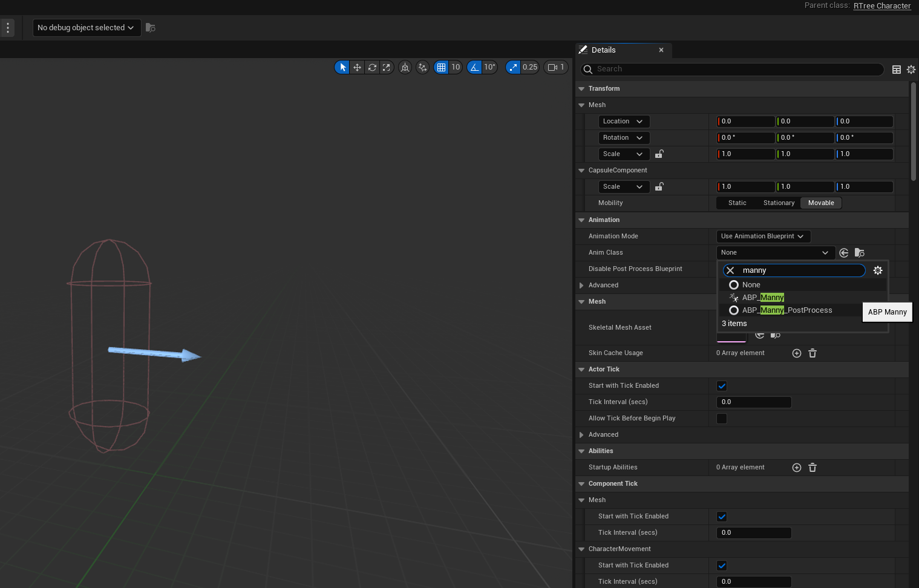Toggle Details property matrix table icon
919x588 pixels.
(897, 70)
